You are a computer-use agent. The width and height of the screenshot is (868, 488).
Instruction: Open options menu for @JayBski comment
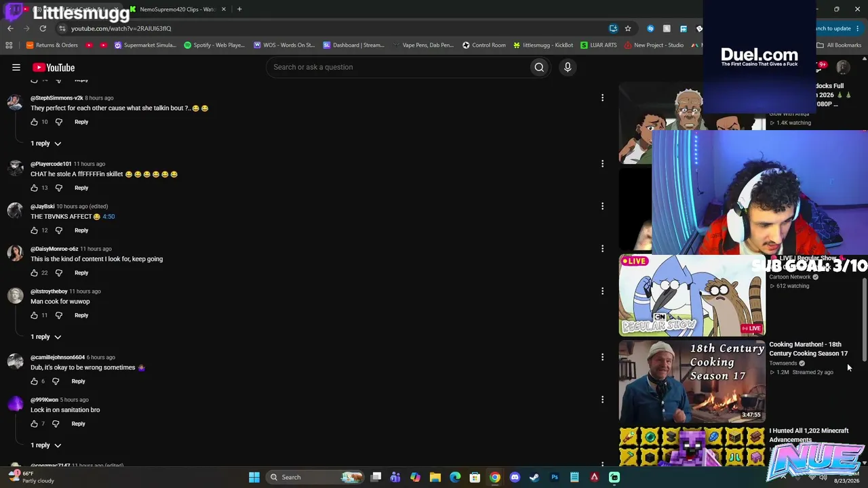point(602,206)
